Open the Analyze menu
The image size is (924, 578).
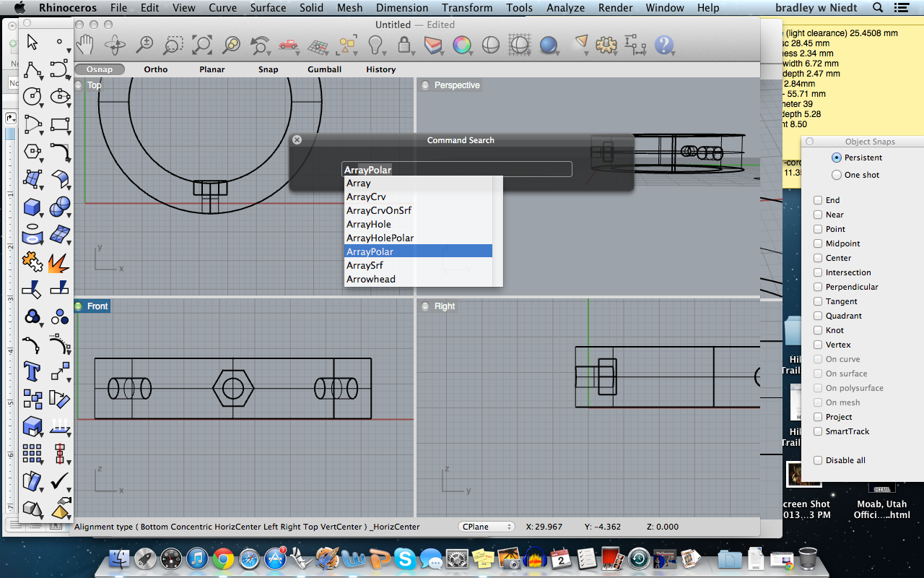click(565, 8)
